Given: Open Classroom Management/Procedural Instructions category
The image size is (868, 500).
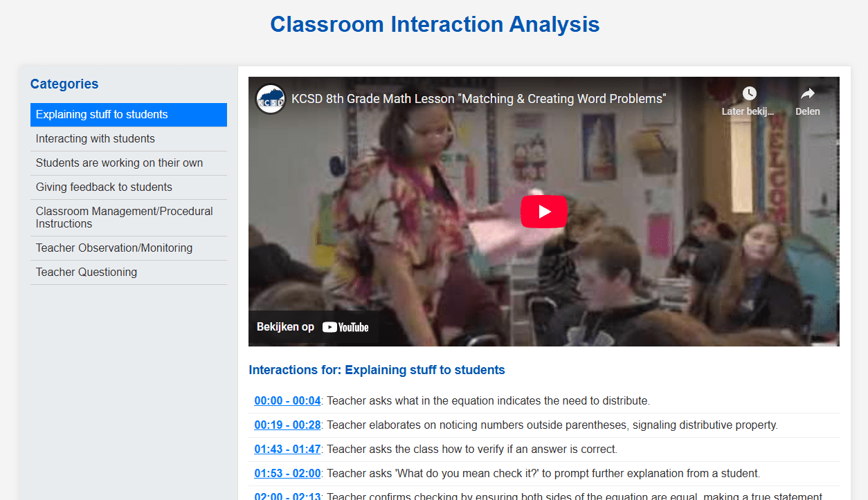Looking at the screenshot, I should tap(129, 218).
